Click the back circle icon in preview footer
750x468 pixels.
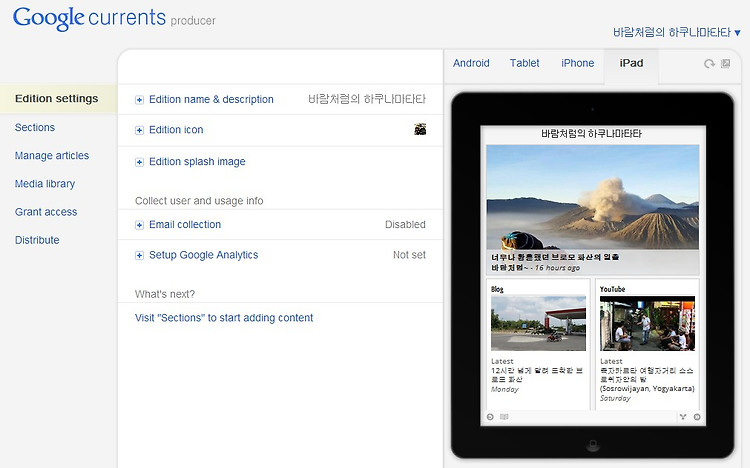click(490, 417)
